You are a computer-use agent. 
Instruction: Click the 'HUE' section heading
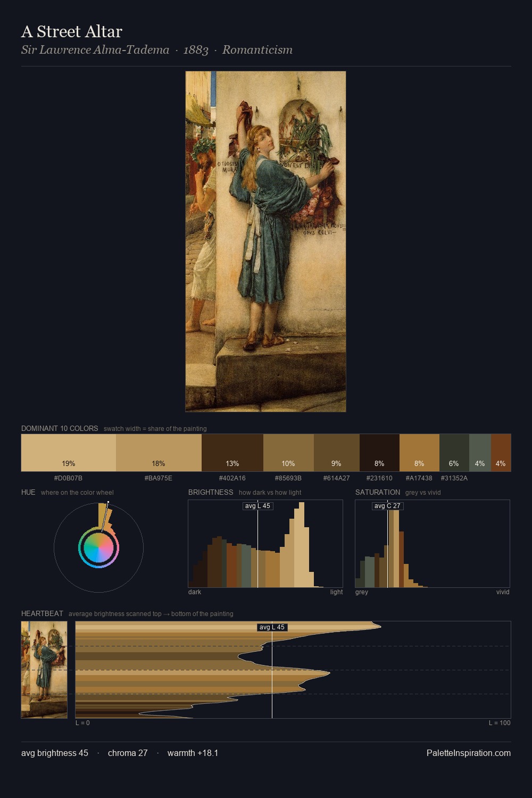coord(28,492)
